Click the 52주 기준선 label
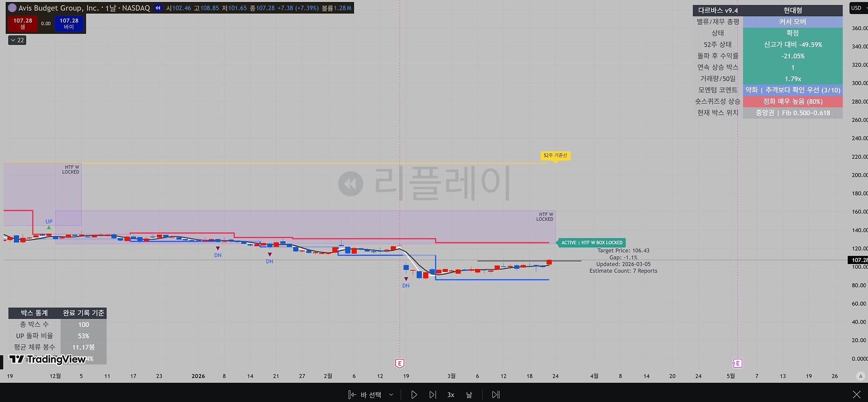This screenshot has width=868, height=402. pyautogui.click(x=555, y=155)
